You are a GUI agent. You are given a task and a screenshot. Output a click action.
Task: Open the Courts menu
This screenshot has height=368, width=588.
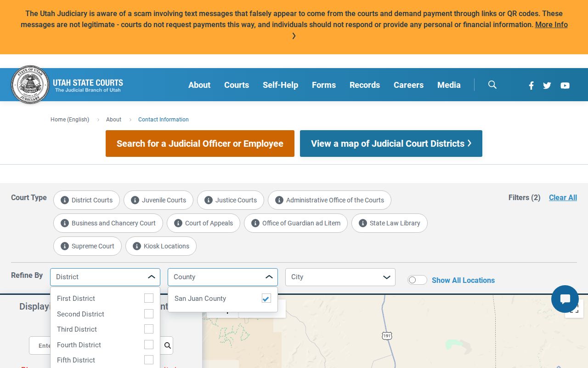[x=237, y=85]
